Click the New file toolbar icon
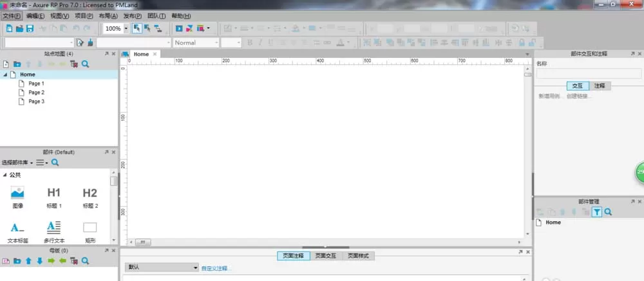Screen dimensions: 644x281 point(10,29)
